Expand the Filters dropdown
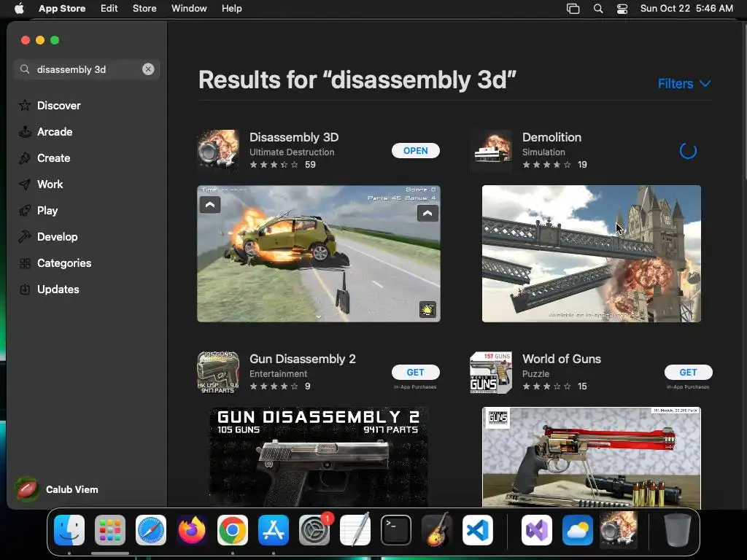The height and width of the screenshot is (560, 747). [684, 83]
